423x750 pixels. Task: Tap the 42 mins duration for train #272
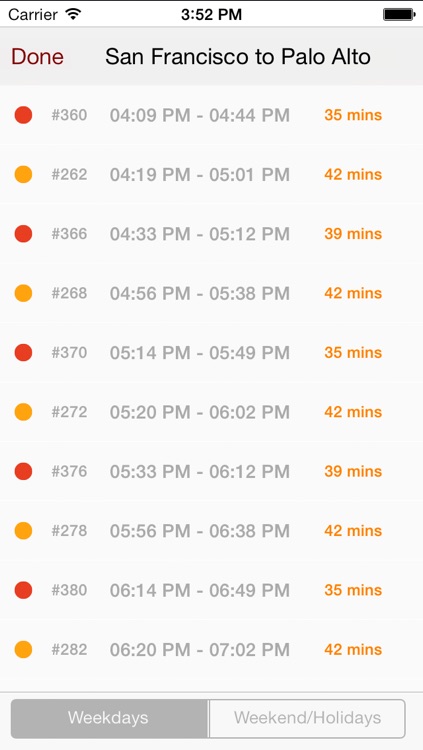pos(353,412)
